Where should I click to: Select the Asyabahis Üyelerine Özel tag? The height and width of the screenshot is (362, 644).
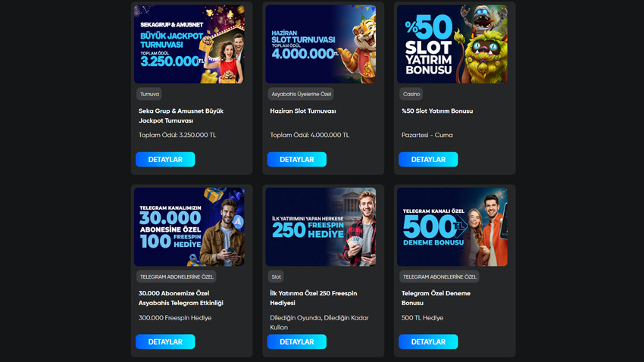coord(301,94)
